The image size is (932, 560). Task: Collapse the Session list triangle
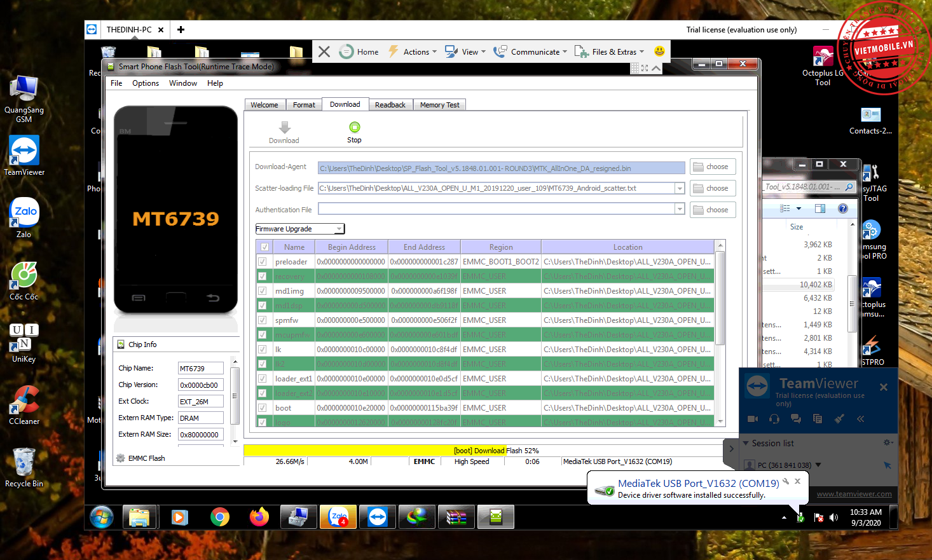click(746, 443)
